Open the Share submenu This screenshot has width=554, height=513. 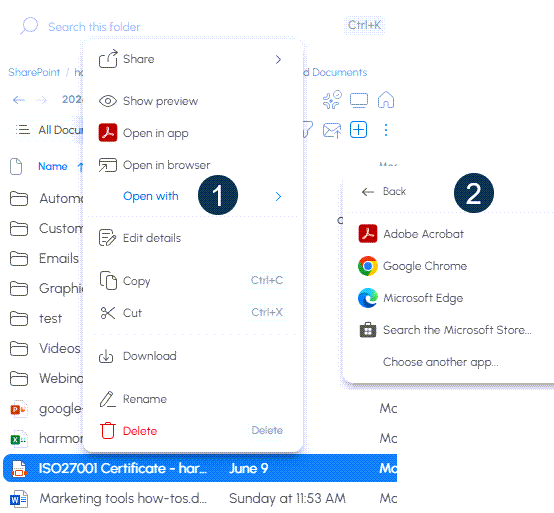(193, 59)
